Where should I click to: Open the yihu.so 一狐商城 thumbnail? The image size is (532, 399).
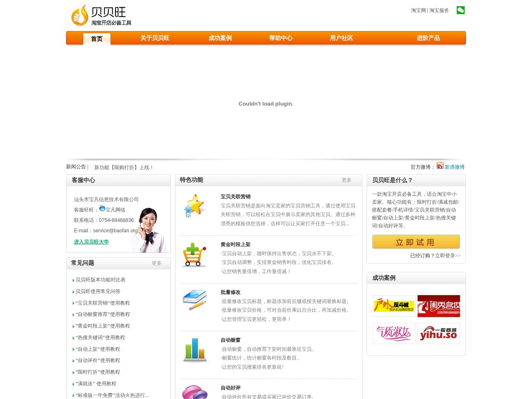click(x=438, y=333)
